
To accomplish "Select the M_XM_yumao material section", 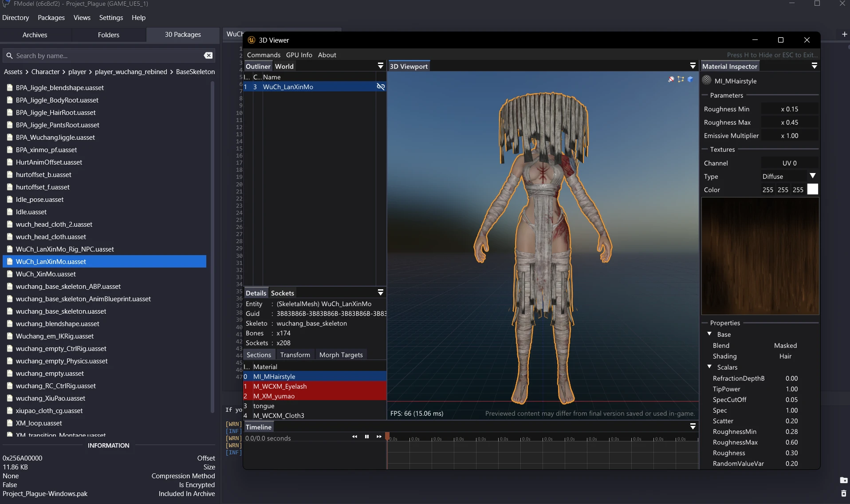I will coord(274,396).
